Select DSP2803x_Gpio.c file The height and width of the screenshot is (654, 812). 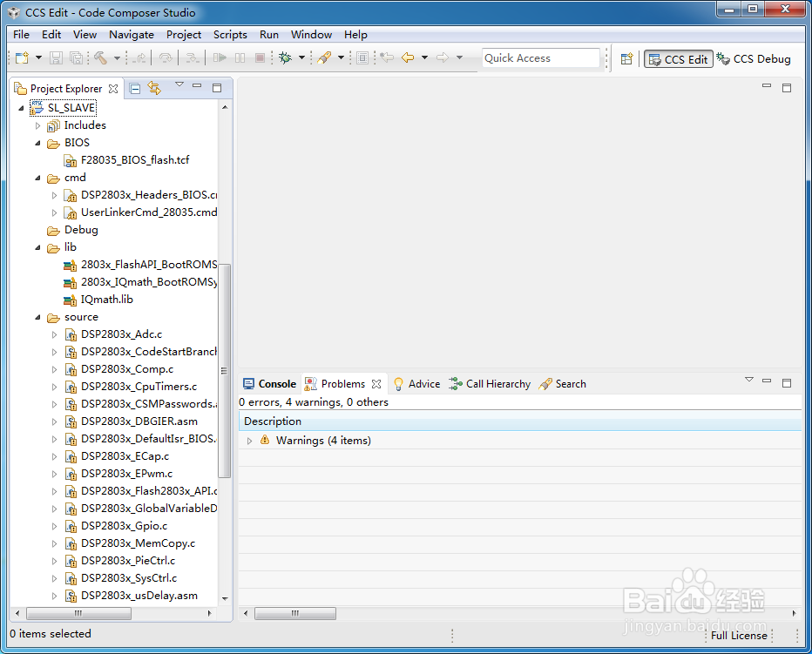[x=125, y=526]
